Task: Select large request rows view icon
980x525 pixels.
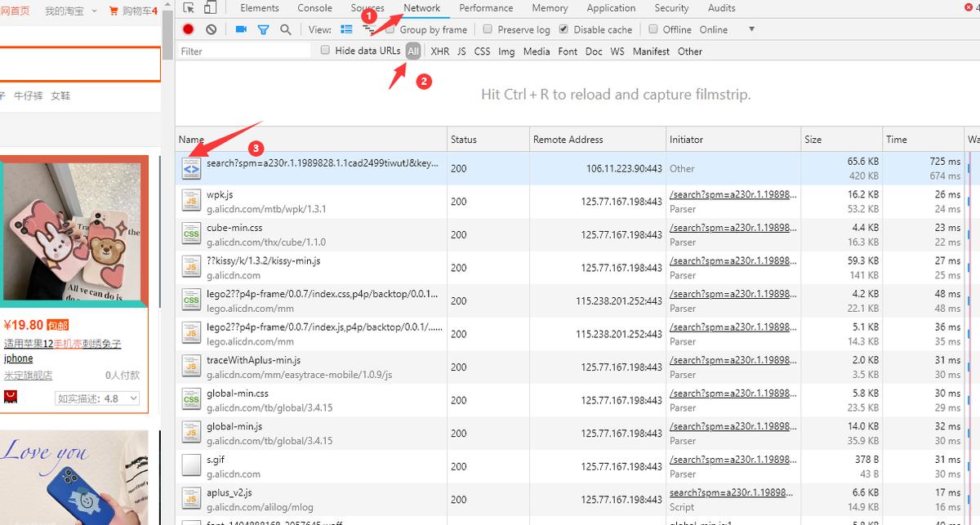Action: 346,29
